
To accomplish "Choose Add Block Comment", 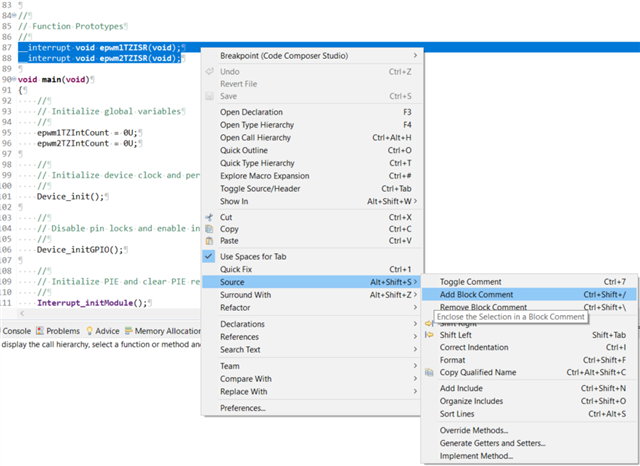I will coord(477,295).
